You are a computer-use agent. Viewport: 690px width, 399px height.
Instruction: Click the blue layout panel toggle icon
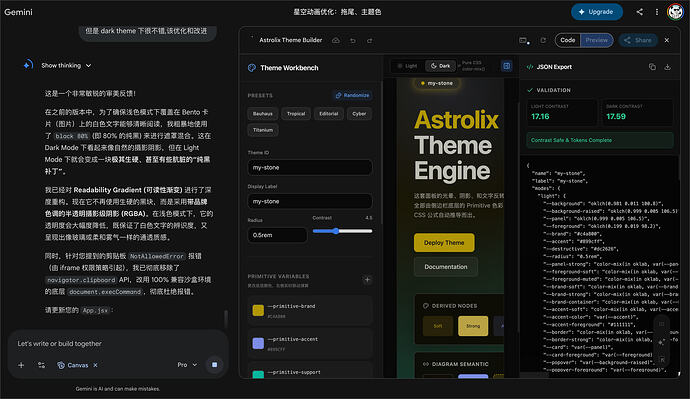506,66
